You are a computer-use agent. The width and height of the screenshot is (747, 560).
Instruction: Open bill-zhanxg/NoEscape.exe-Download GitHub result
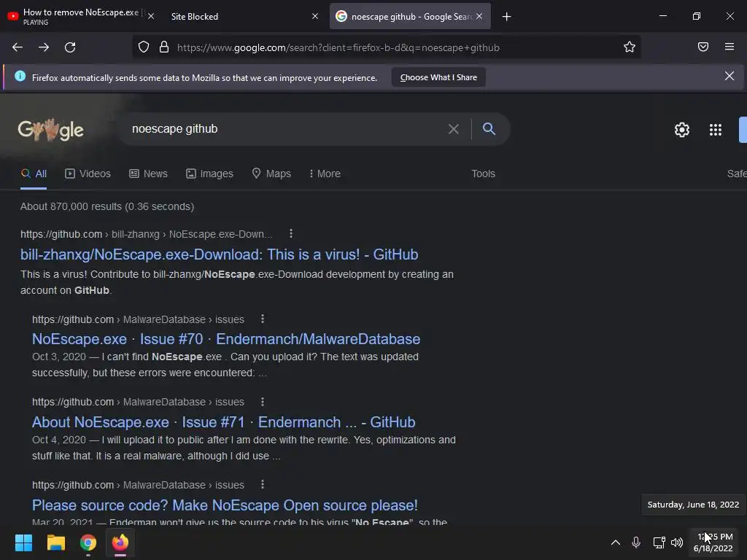click(219, 254)
